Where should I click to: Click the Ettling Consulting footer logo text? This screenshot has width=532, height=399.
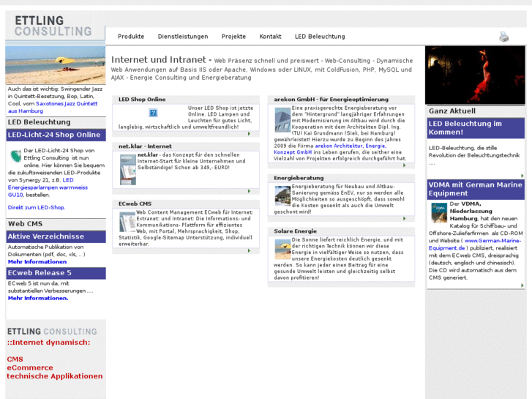click(x=52, y=332)
